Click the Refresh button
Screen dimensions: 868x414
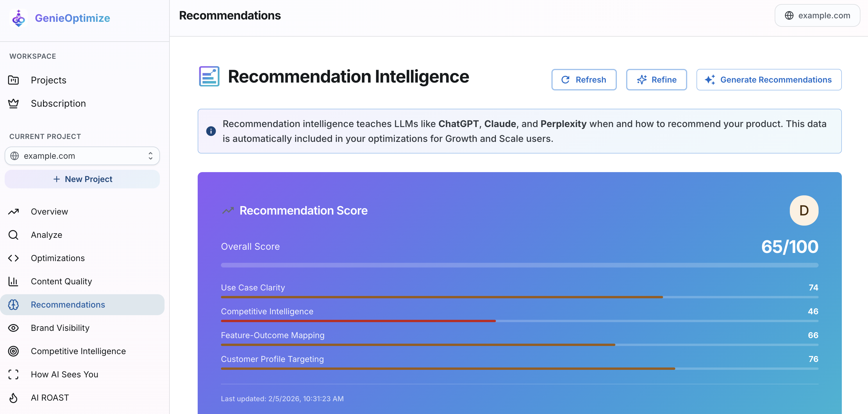(584, 80)
